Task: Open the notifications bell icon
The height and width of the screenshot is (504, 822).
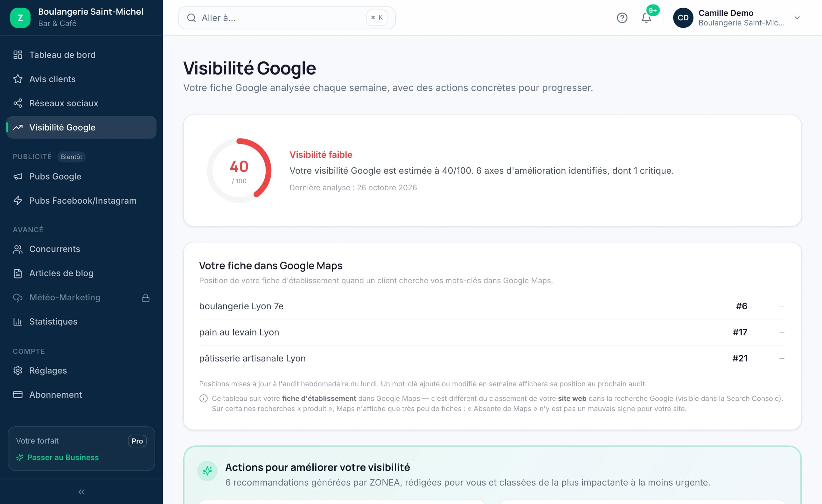Action: pyautogui.click(x=646, y=18)
